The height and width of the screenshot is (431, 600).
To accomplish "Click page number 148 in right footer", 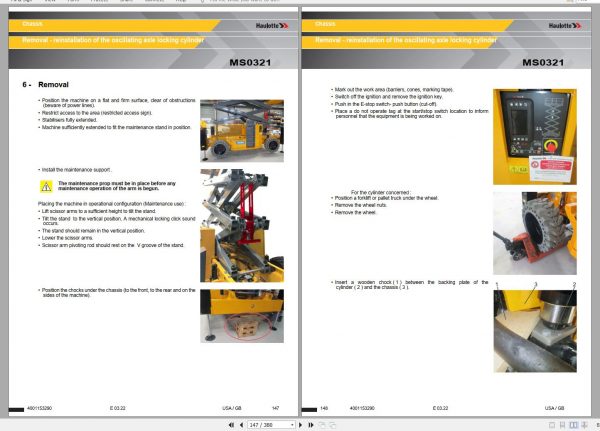I will coord(324,408).
